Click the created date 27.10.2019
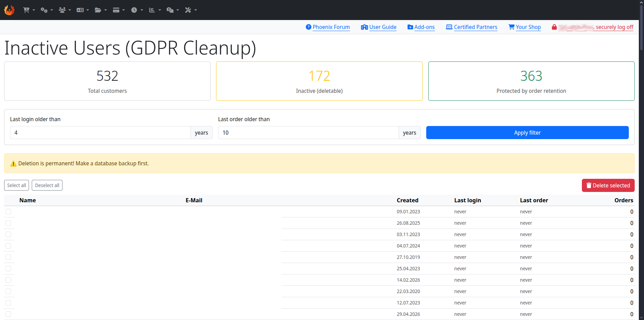 coord(408,257)
